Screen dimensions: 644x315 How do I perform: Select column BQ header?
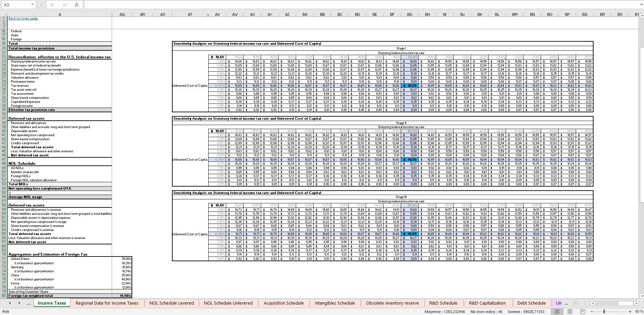[584, 14]
